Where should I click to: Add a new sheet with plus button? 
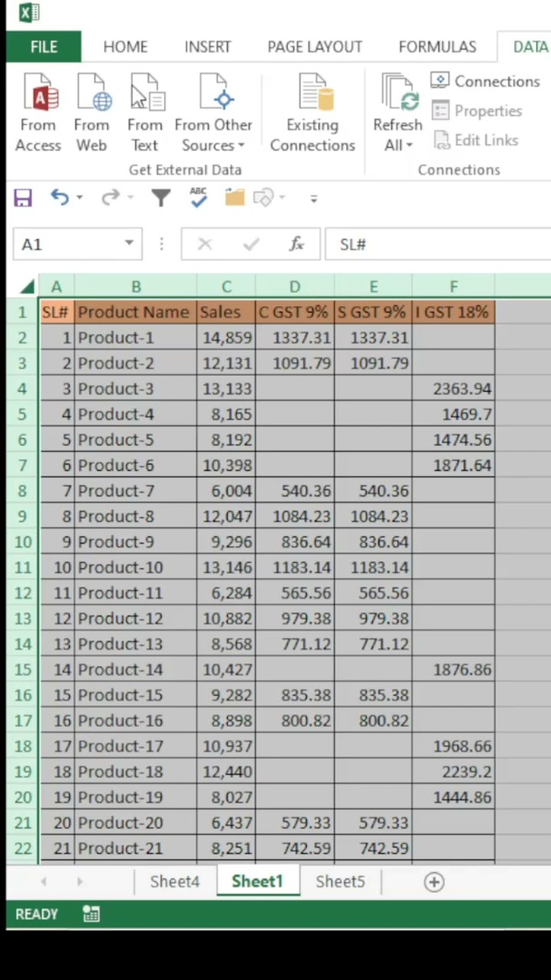pos(434,882)
